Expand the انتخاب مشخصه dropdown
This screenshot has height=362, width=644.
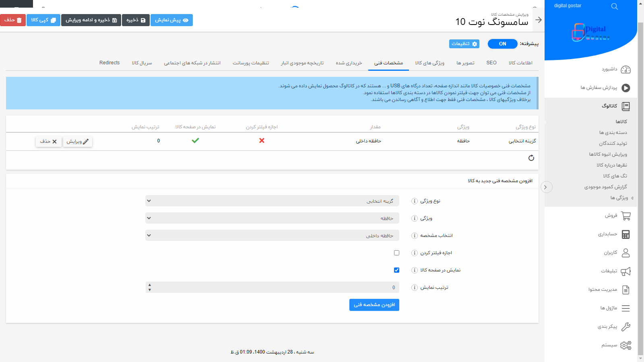pyautogui.click(x=272, y=235)
